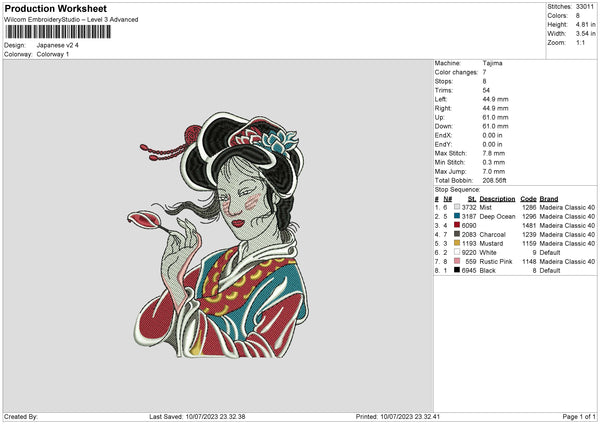This screenshot has width=600, height=424.
Task: Click 'Wilcom EmbroideryStudio – Level 3 Advanced' text
Action: pyautogui.click(x=71, y=20)
